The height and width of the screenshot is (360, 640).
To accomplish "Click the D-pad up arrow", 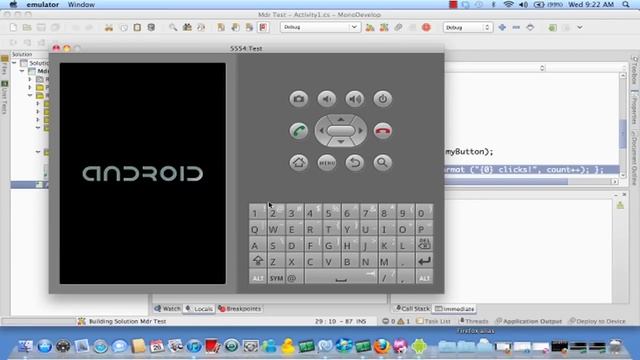I will click(x=341, y=119).
